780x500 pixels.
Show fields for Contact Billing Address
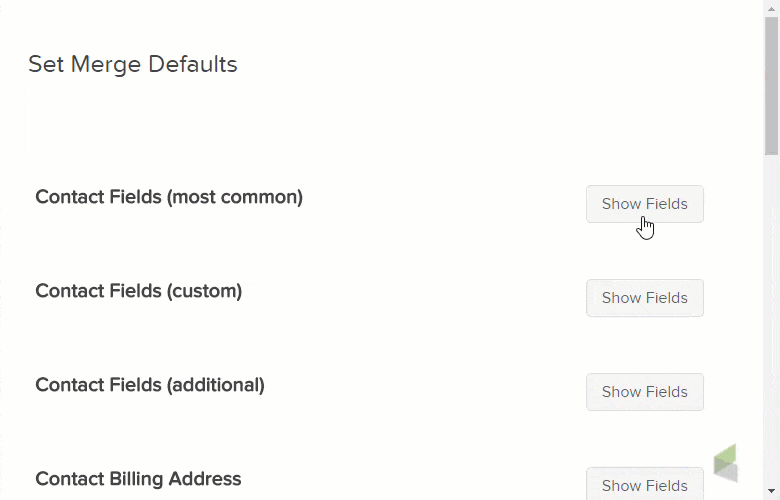(x=644, y=485)
